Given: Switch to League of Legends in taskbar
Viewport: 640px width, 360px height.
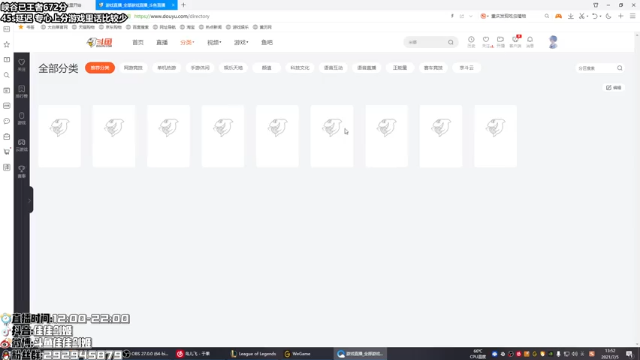Looking at the screenshot, I should tap(253, 354).
